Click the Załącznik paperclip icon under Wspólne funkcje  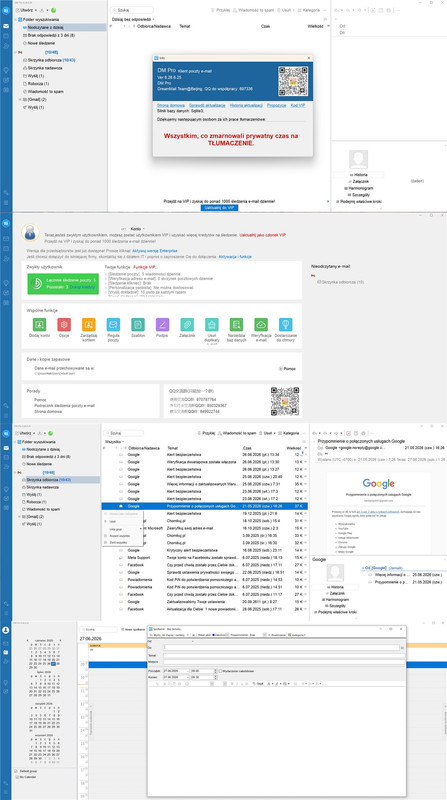[187, 324]
